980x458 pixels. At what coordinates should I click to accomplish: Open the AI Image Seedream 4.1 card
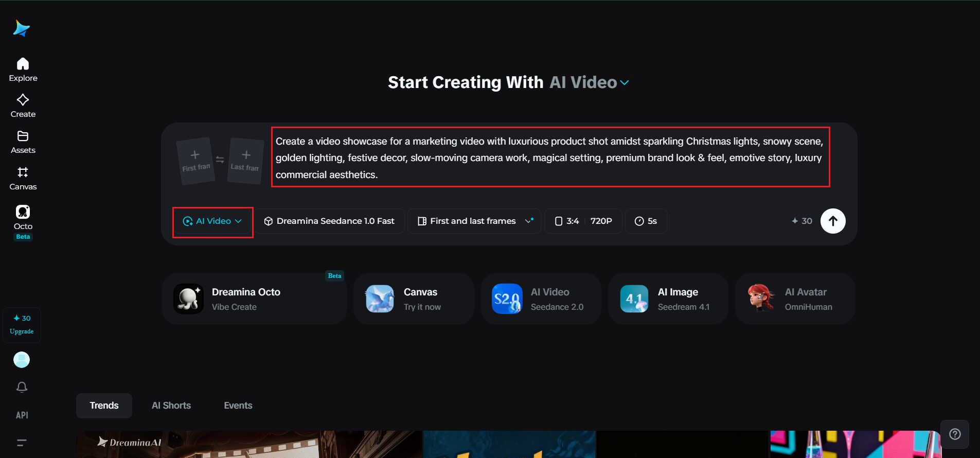click(668, 298)
